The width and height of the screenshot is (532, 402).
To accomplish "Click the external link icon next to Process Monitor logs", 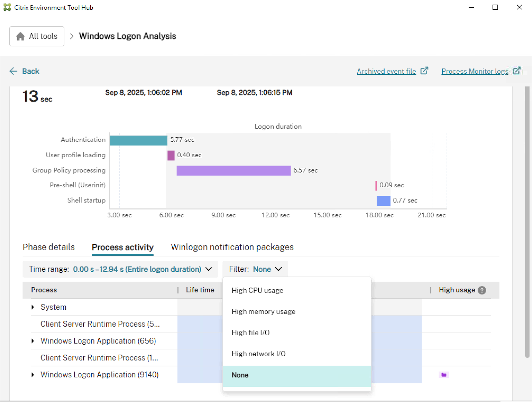I will [517, 71].
